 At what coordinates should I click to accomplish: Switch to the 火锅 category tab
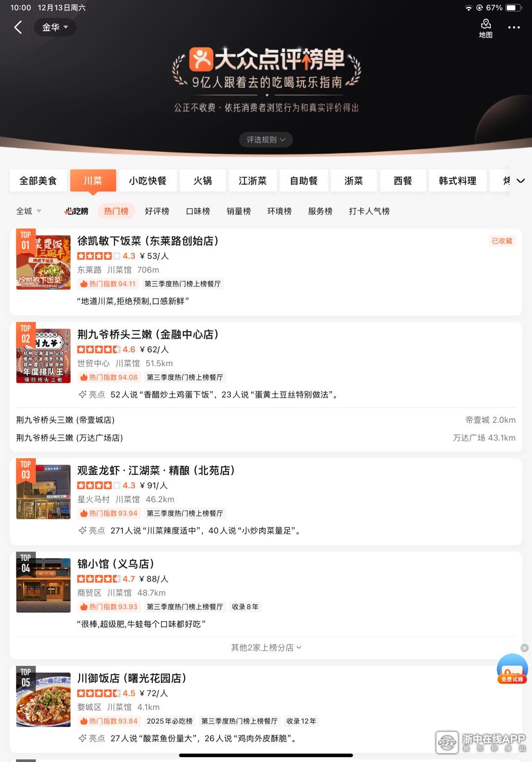coord(202,181)
